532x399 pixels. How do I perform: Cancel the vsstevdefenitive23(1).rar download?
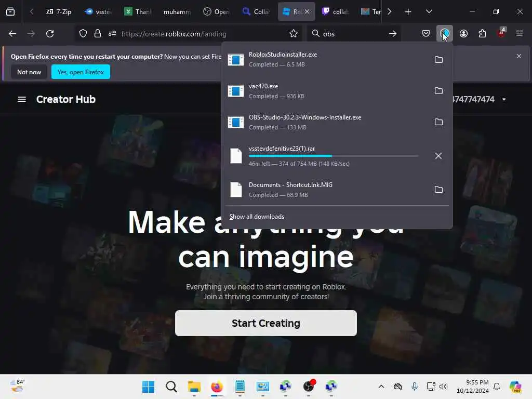click(438, 156)
